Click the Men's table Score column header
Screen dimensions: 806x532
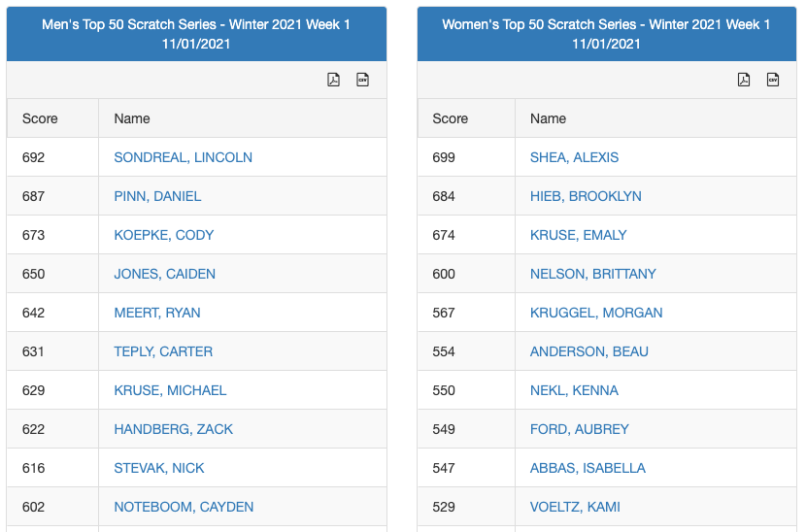[40, 118]
